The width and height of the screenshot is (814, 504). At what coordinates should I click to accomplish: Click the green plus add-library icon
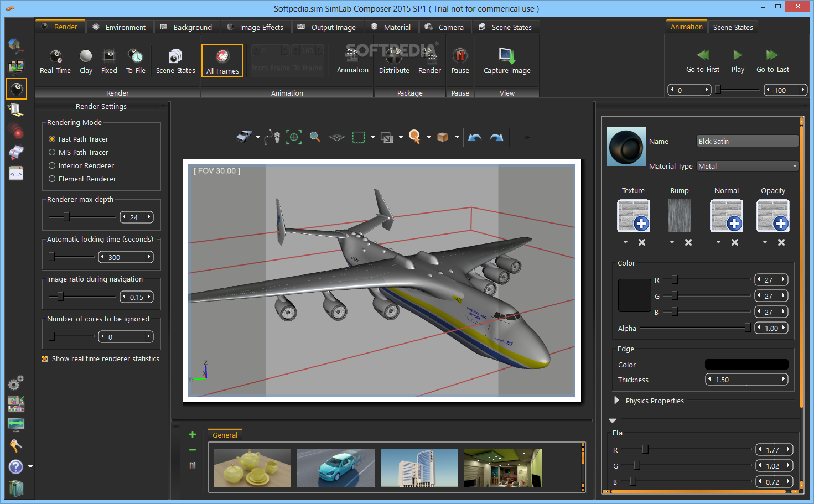[193, 434]
